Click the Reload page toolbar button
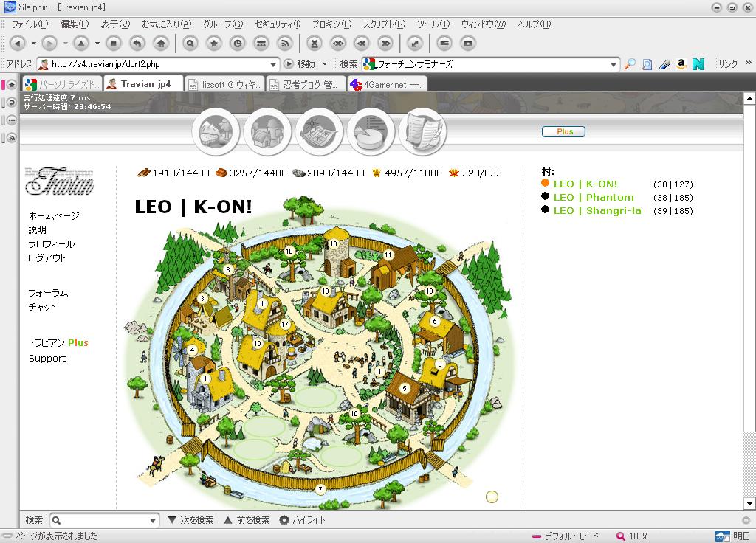 coord(137,44)
